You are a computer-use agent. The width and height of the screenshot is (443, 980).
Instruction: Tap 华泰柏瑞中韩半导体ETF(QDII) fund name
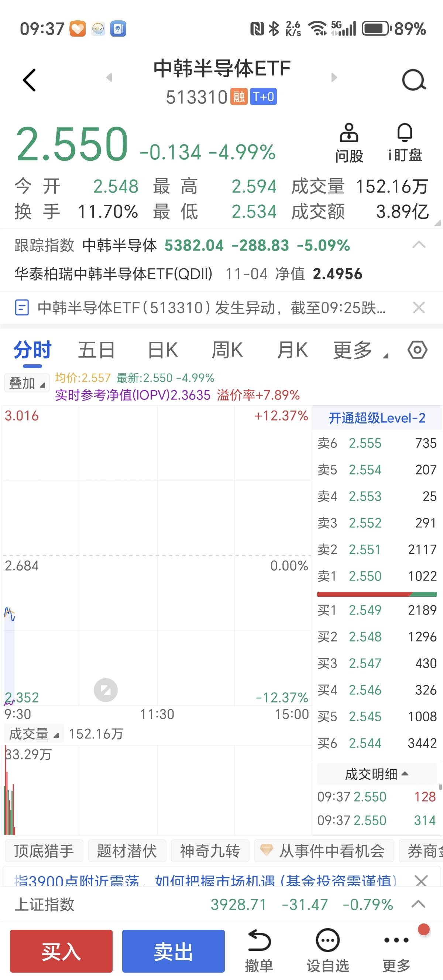coord(113,273)
